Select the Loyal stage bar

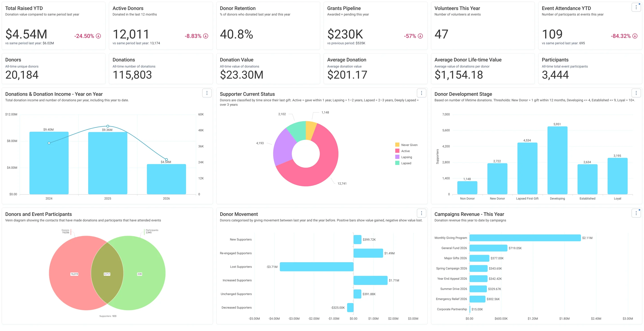[617, 176]
